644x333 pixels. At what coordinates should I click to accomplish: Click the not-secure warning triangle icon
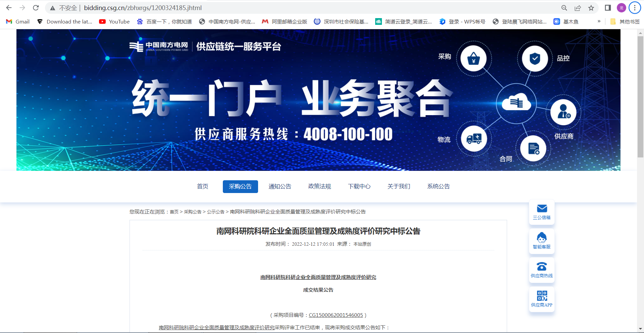click(53, 8)
